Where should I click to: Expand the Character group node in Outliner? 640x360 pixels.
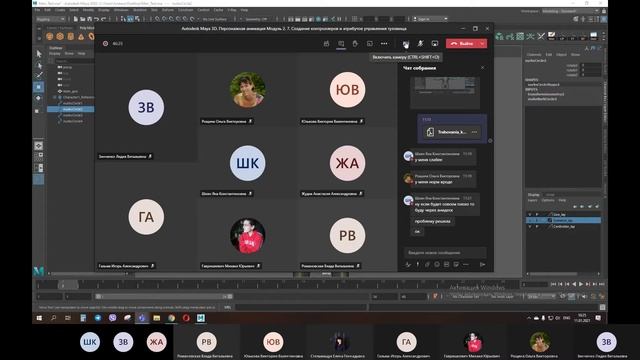tap(55, 98)
